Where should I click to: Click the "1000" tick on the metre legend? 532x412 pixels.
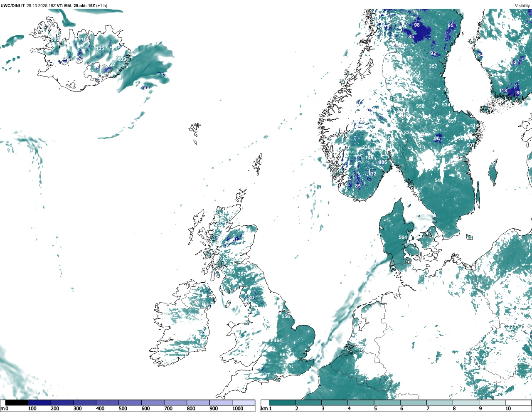click(238, 409)
